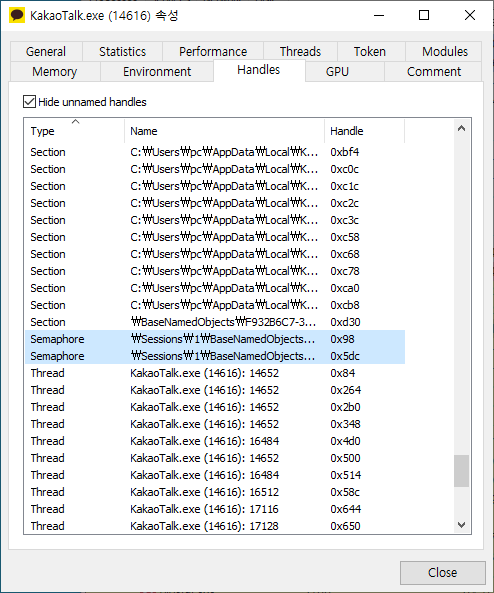Close window using title bar X
Screen dimensions: 494x593
[x=470, y=16]
